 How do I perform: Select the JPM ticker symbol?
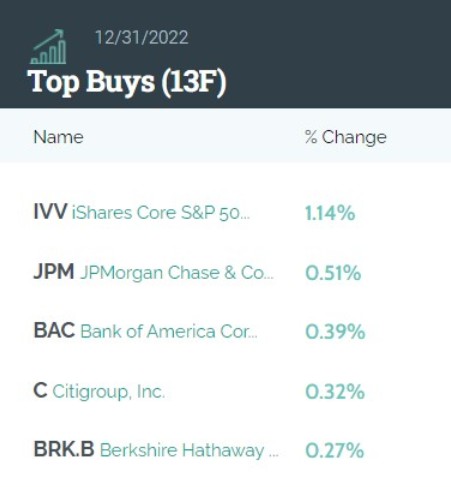coord(54,271)
